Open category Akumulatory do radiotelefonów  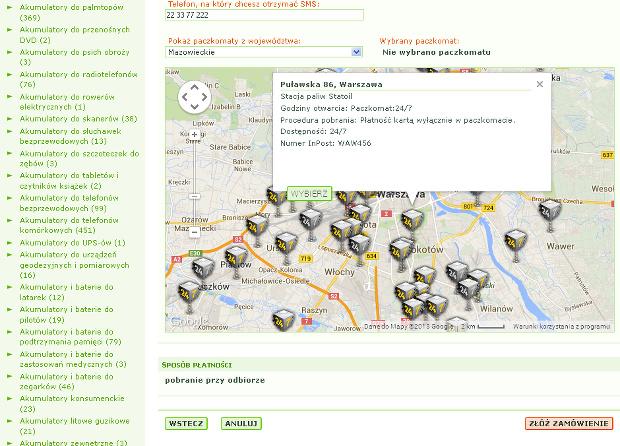78,79
